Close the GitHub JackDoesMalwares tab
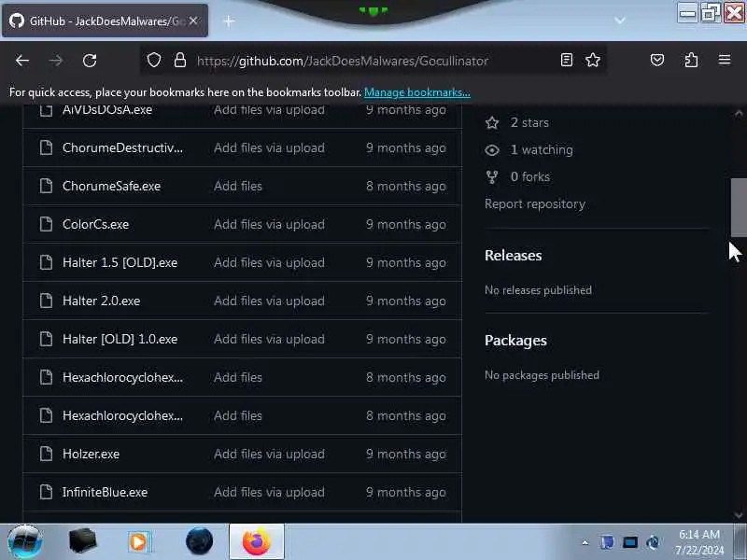 pos(193,21)
